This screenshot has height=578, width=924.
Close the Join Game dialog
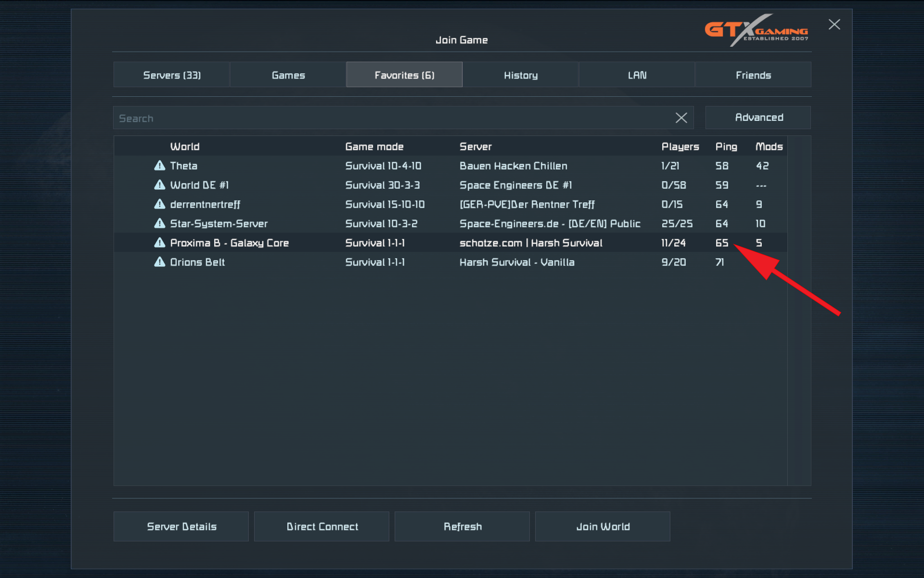coord(834,25)
